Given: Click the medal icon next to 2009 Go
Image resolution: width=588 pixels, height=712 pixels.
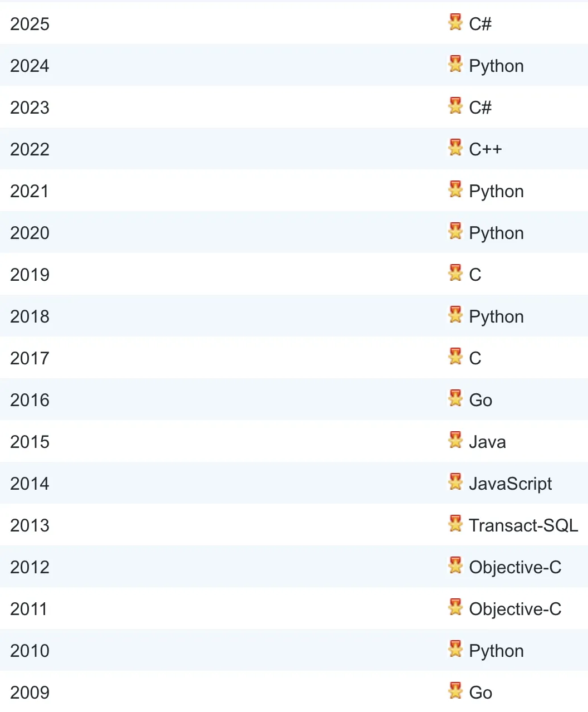Looking at the screenshot, I should pyautogui.click(x=455, y=690).
